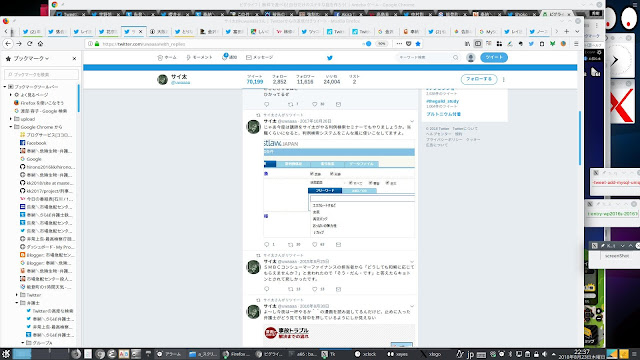Screen dimensions: 640x360
Task: Close the bookmarks sidebar
Action: click(x=74, y=59)
